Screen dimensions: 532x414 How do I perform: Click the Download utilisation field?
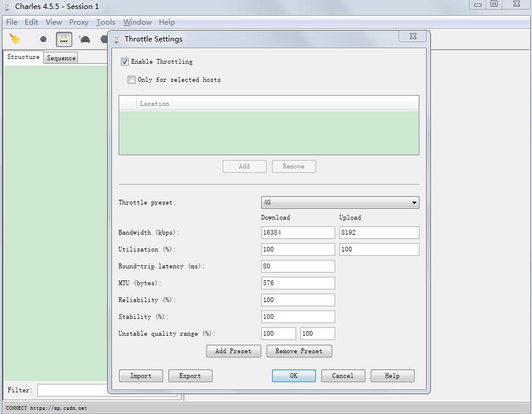298,249
